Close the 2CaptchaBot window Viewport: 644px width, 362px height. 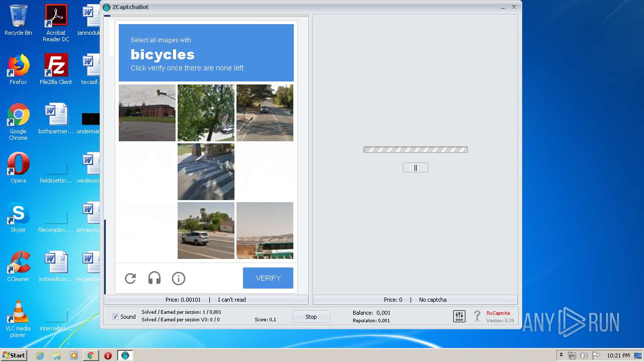514,7
